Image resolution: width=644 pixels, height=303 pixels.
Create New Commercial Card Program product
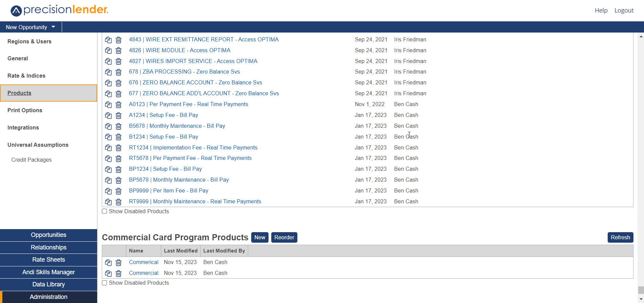pos(260,237)
